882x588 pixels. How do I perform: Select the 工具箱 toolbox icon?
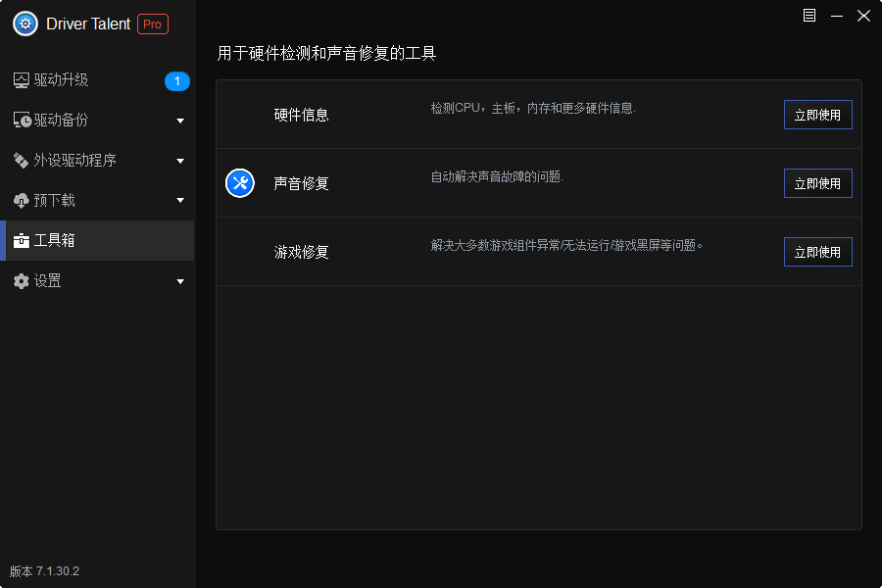[x=22, y=241]
